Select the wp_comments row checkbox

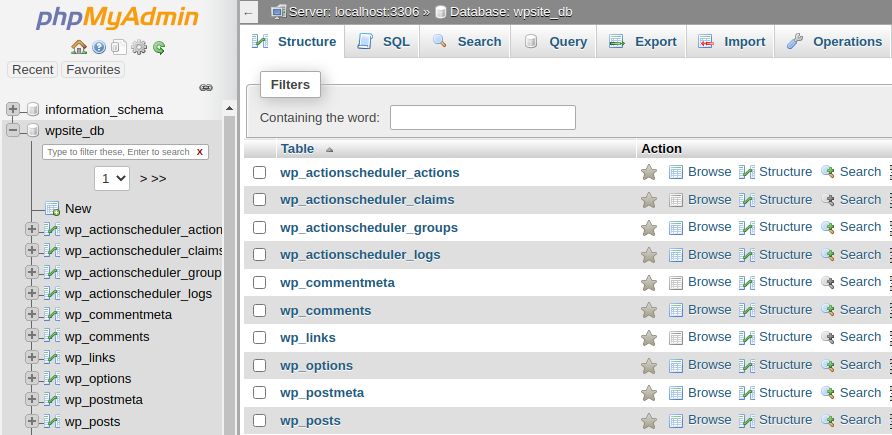point(259,310)
